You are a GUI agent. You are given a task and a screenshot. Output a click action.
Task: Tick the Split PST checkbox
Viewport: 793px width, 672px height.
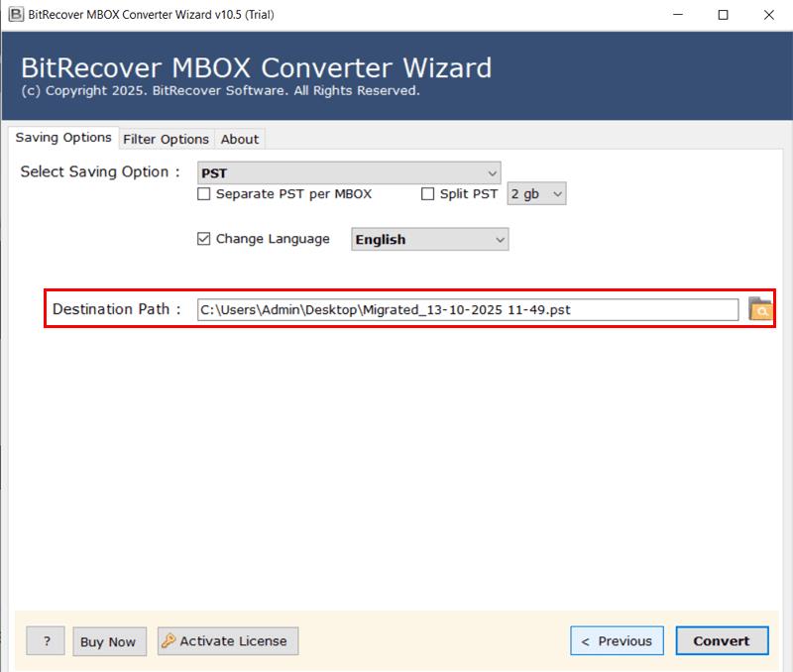[428, 194]
